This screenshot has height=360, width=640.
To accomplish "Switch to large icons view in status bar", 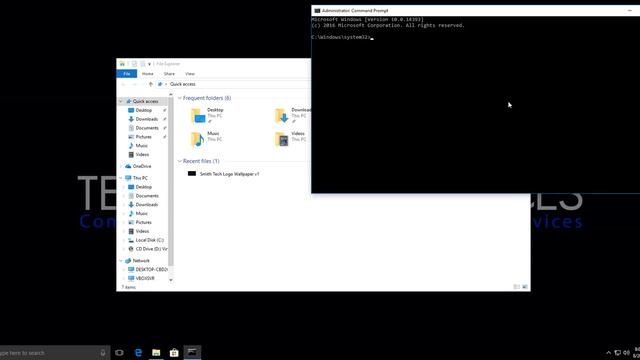I will [525, 287].
